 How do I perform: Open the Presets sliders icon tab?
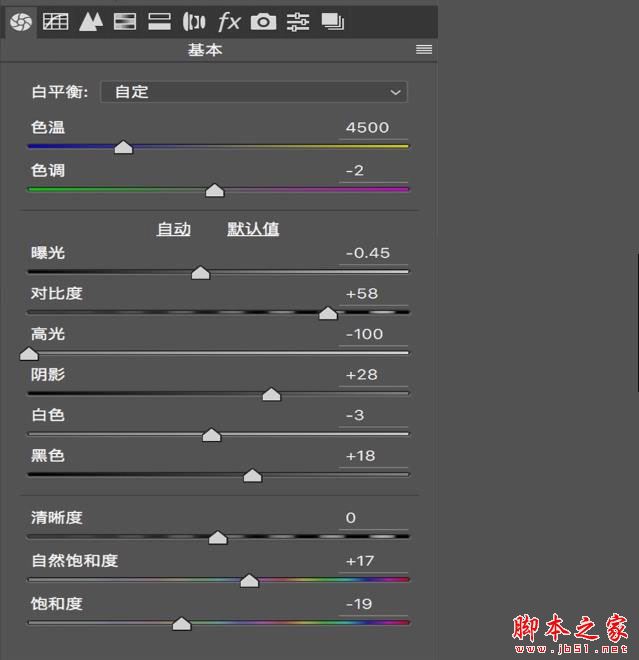pos(298,21)
